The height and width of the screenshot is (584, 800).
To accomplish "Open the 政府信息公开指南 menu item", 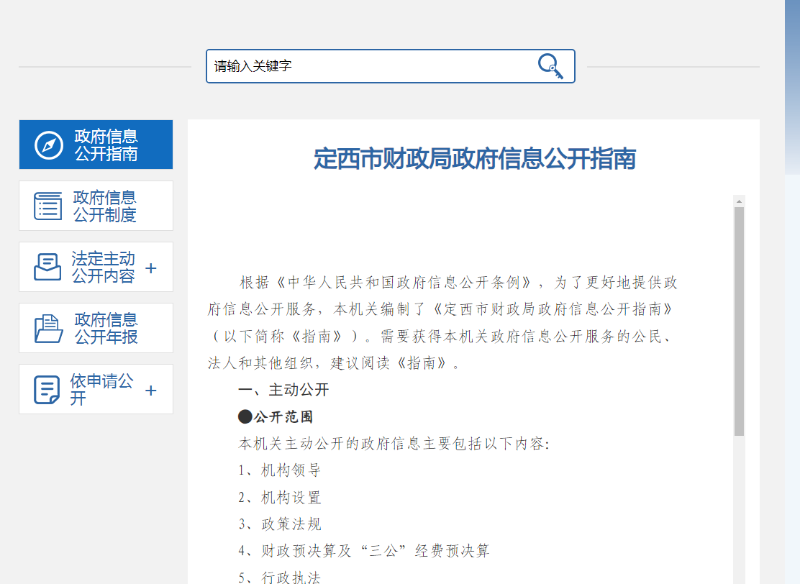I will [x=105, y=145].
